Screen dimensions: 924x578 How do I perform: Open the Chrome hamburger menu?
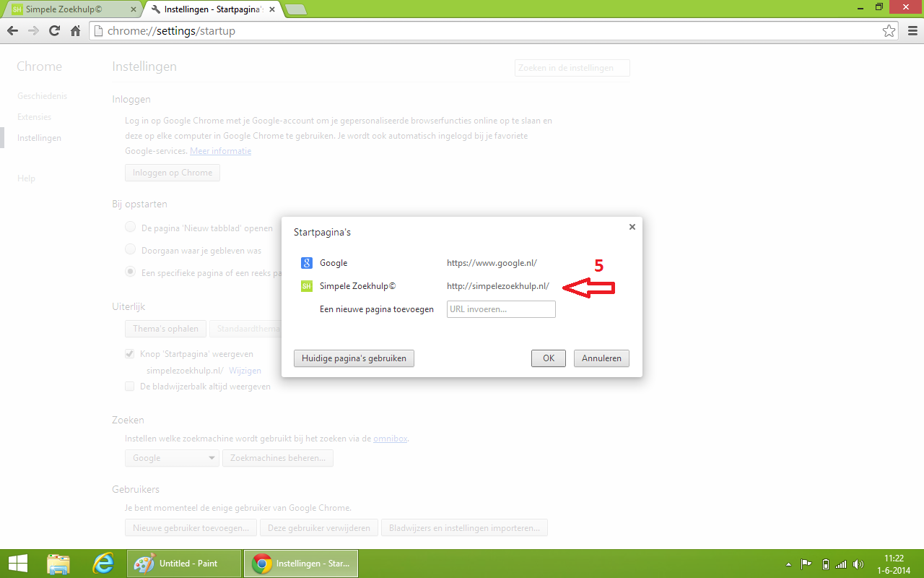(x=910, y=31)
